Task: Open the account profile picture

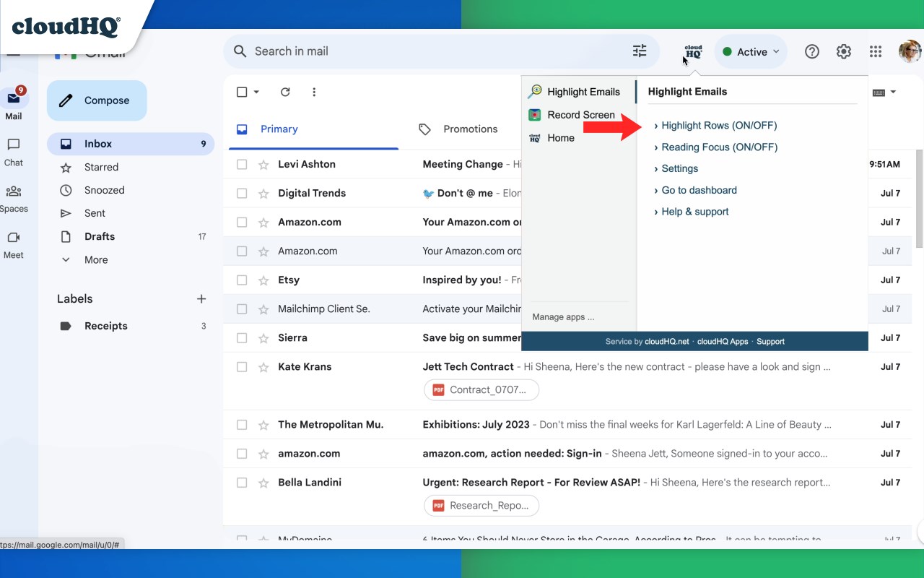Action: 910,51
